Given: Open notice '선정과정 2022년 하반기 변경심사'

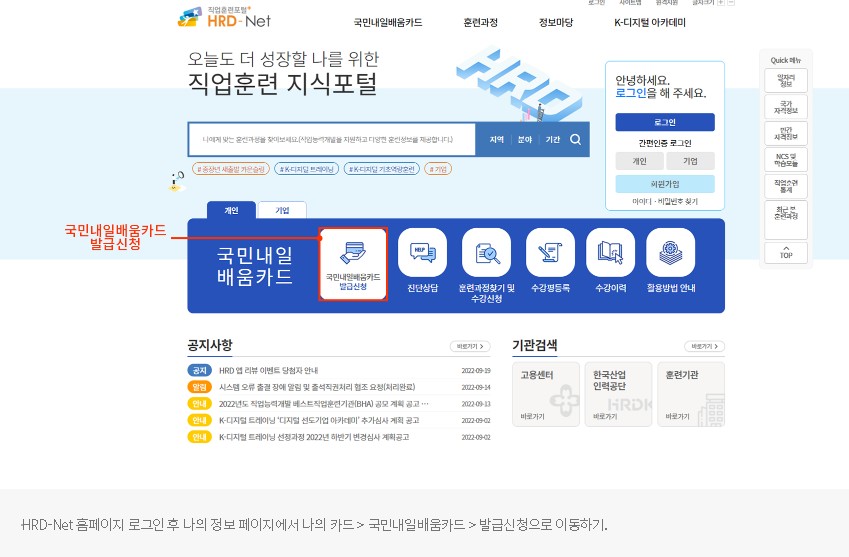Looking at the screenshot, I should coord(314,437).
